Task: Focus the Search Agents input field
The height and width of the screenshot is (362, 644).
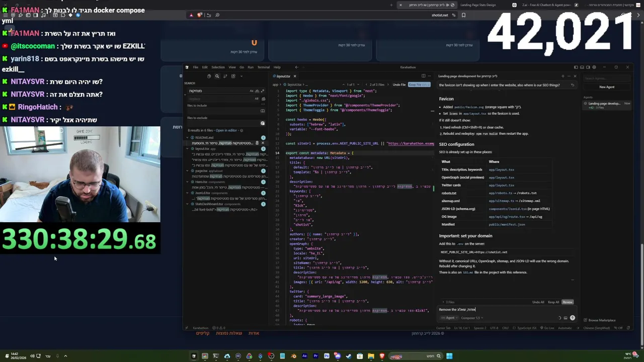Action: (x=607, y=78)
